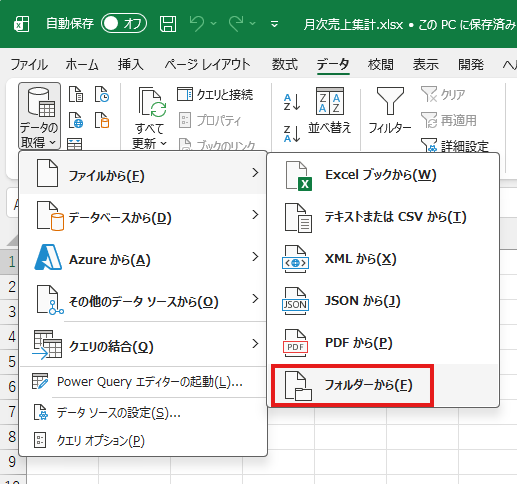Select row header 1

point(12,262)
